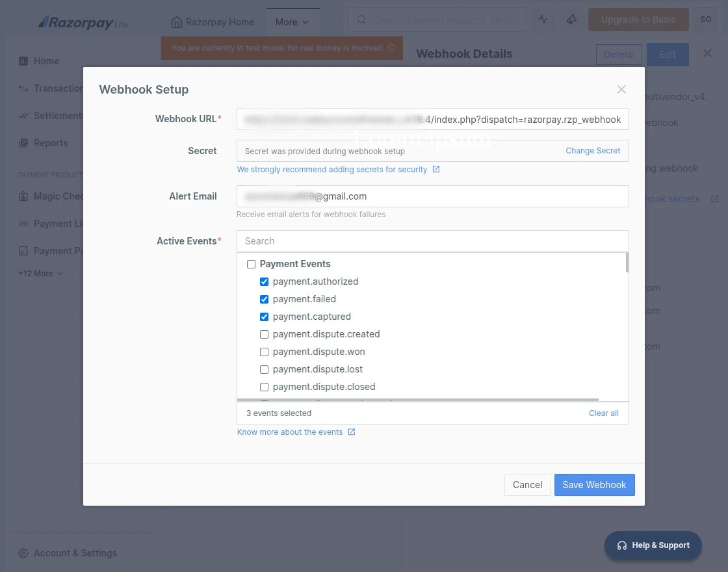The image size is (728, 572).
Task: Enable the payment.dispute.won event
Action: 264,352
